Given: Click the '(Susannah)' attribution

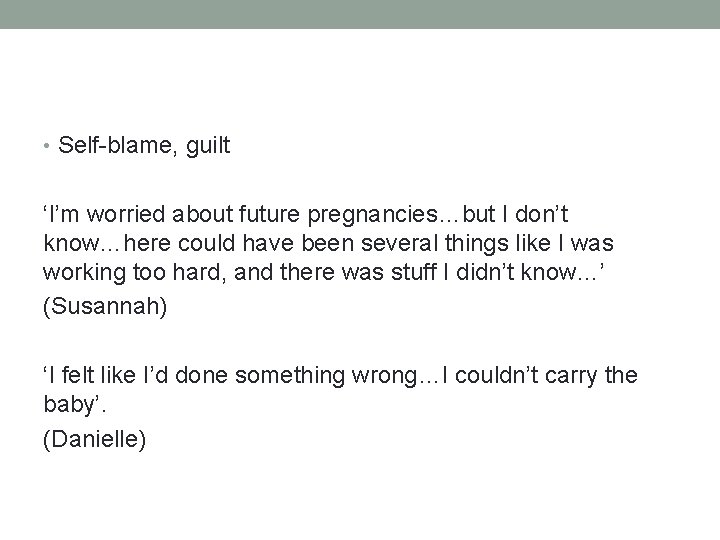Looking at the screenshot, I should click(105, 306).
